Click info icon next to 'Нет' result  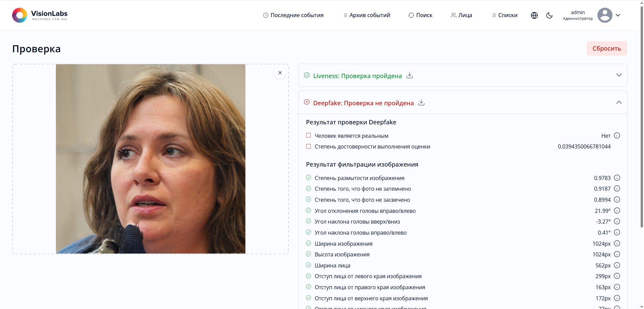pyautogui.click(x=617, y=136)
